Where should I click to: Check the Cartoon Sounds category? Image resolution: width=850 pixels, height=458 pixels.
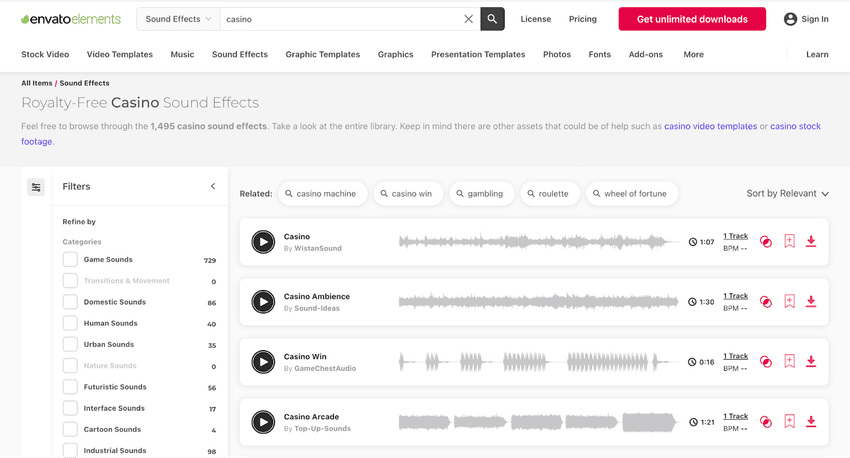[70, 429]
